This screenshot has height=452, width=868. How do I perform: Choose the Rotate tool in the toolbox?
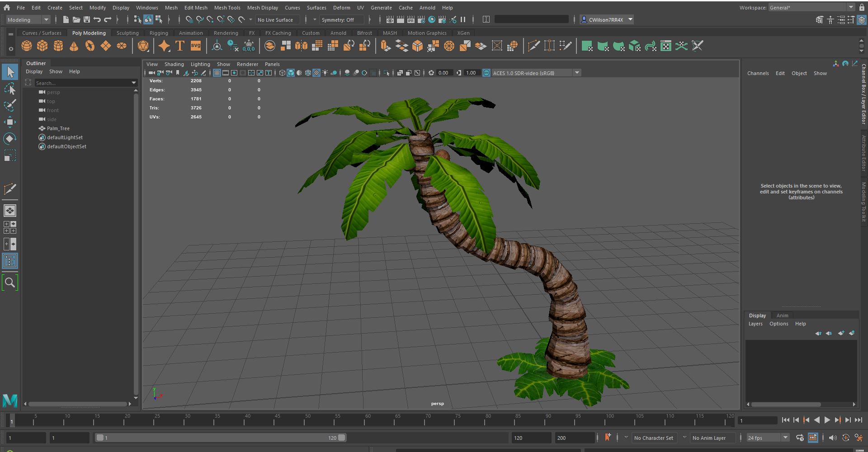[9, 139]
